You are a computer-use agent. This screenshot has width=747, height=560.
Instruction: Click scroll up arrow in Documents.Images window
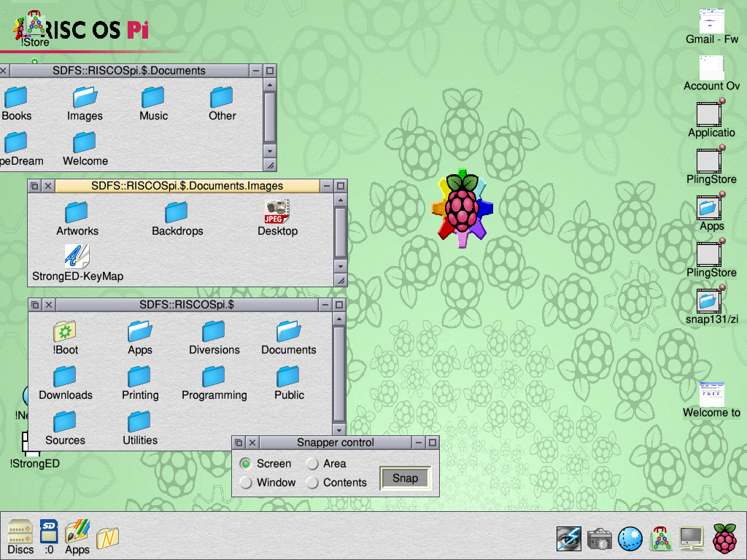pos(341,200)
